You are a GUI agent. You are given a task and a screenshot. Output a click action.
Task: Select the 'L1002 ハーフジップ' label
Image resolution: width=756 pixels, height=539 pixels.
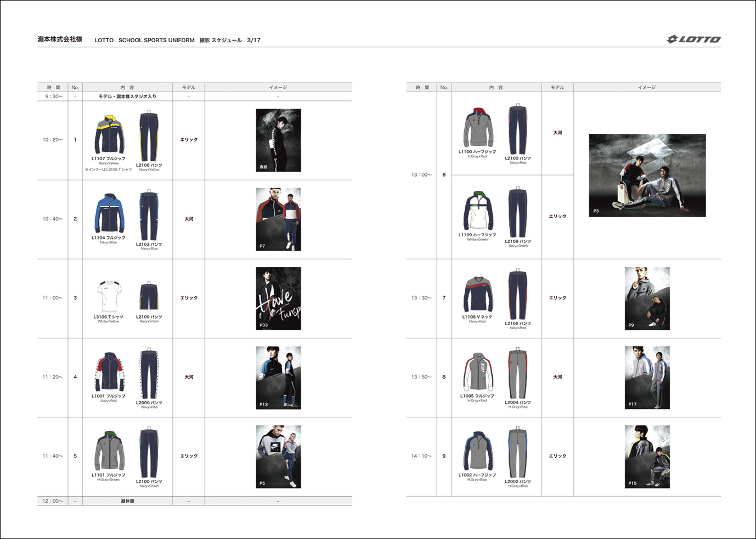pyautogui.click(x=477, y=475)
